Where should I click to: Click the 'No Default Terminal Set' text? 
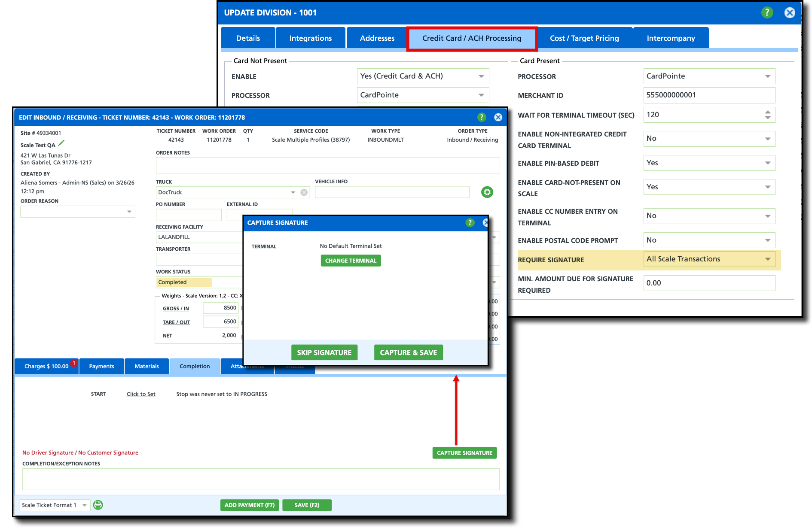tap(351, 246)
